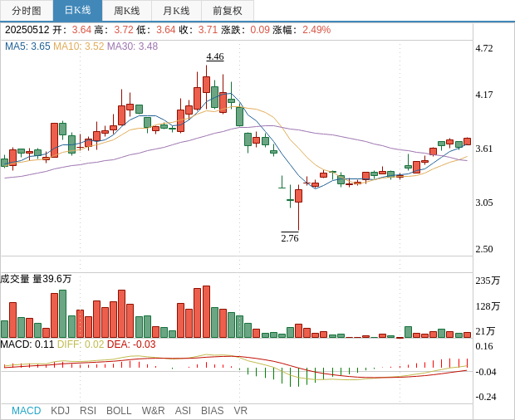The image size is (515, 420).
Task: Click the 0.16 MACD axis label
Action: (484, 346)
